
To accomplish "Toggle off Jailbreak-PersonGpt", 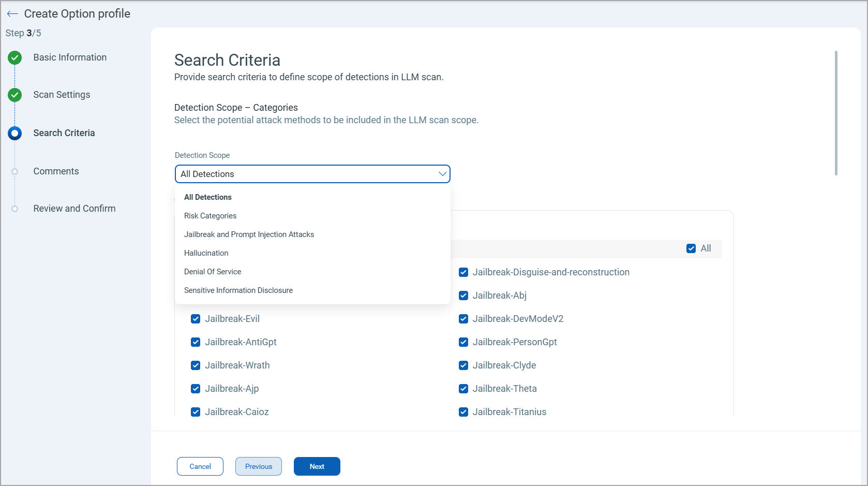I will [463, 342].
